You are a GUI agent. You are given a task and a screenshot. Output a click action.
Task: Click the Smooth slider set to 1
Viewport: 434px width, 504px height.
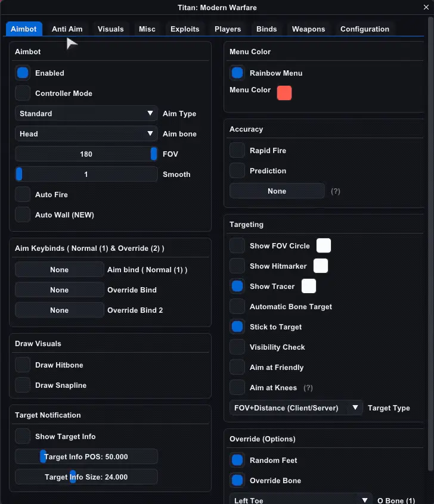[x=86, y=174]
